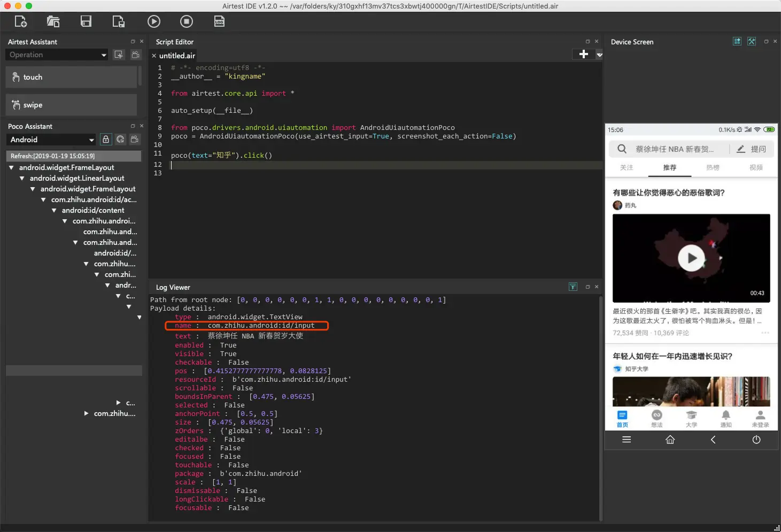Select the untitled.air script tab
This screenshot has height=532, width=781.
[177, 56]
